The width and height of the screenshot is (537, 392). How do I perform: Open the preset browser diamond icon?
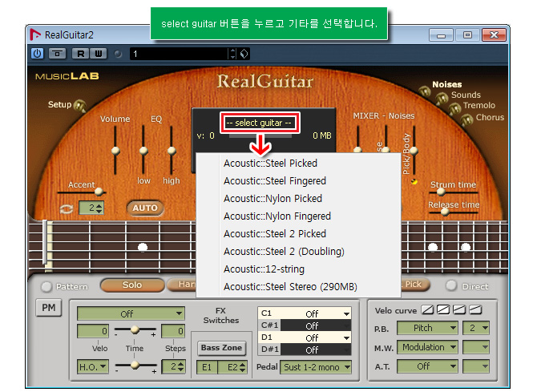(x=244, y=54)
